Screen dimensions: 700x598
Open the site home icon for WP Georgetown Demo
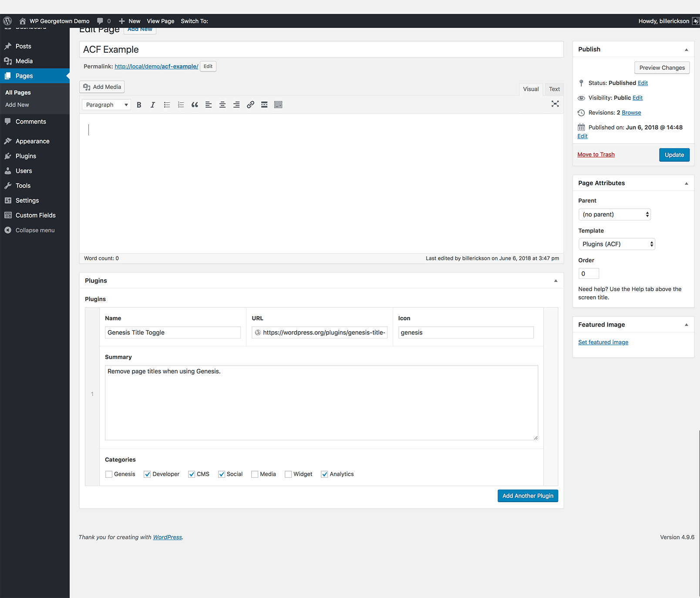23,21
